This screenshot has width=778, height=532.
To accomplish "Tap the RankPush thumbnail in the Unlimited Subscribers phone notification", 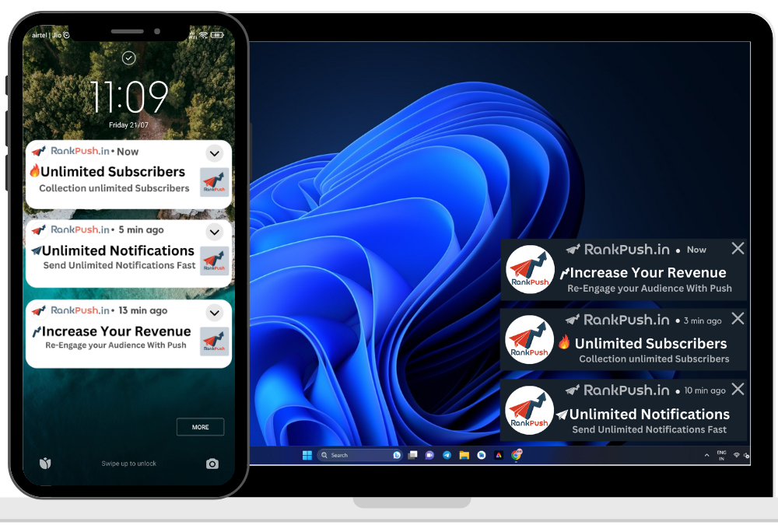I will pos(214,182).
